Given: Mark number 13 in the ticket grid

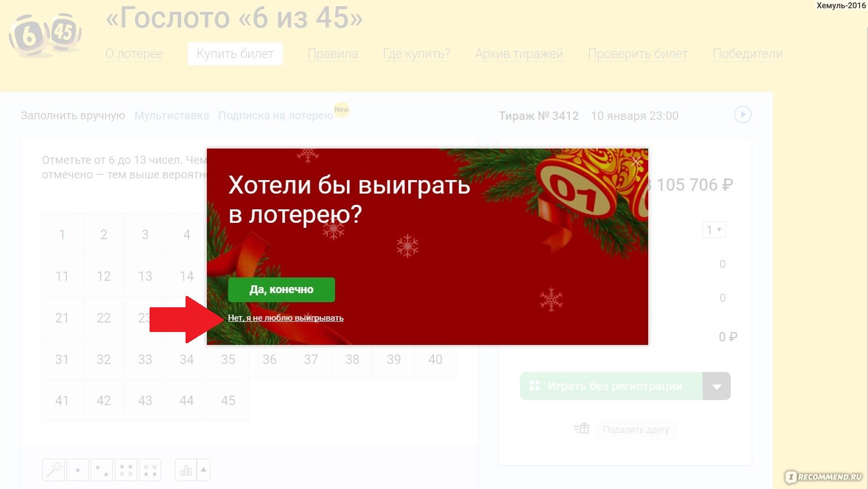Looking at the screenshot, I should 145,276.
